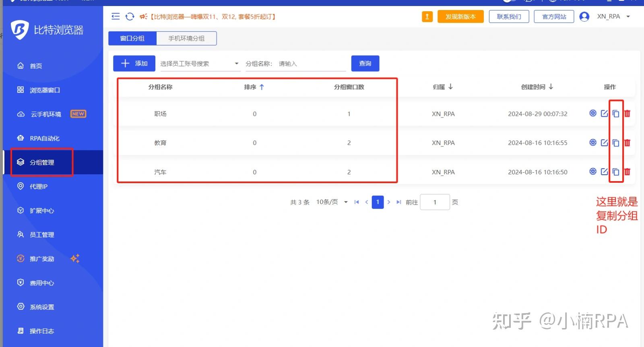Copy the 职场 group ID
Image resolution: width=644 pixels, height=347 pixels.
616,114
